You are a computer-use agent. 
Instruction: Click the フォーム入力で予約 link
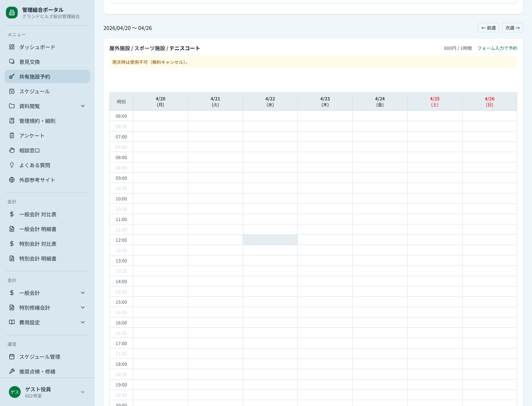click(497, 48)
